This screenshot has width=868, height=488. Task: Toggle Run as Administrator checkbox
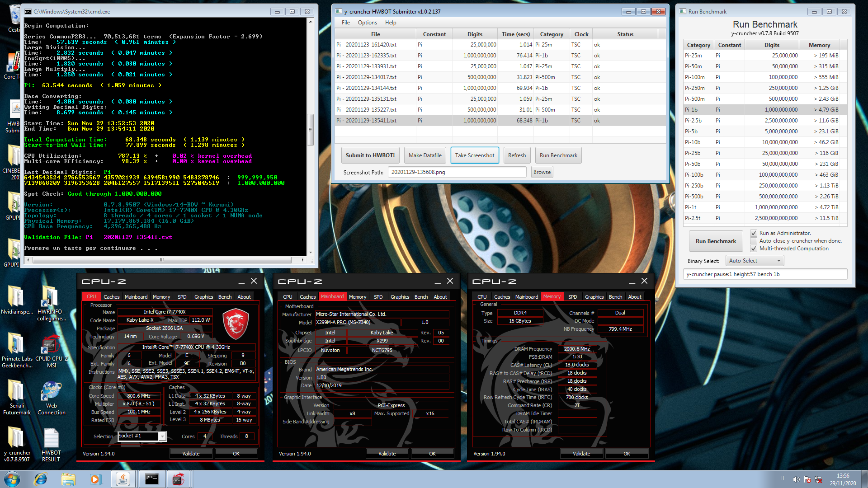click(754, 233)
